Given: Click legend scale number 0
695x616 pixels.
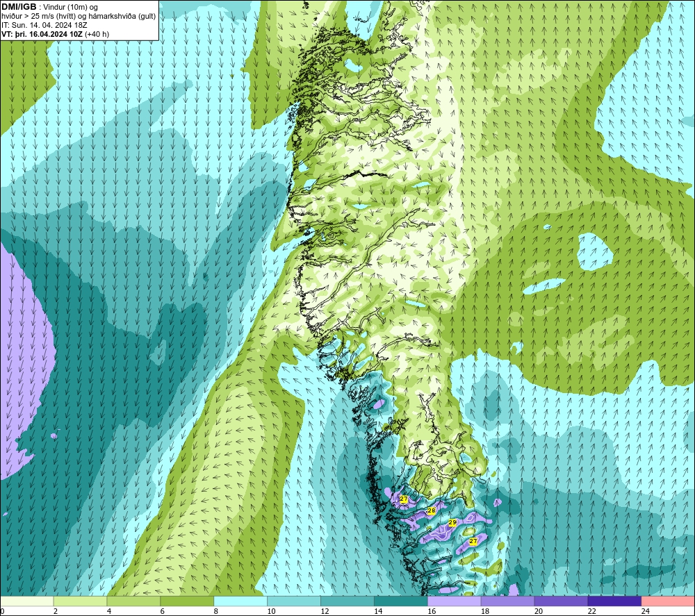Looking at the screenshot, I should [2, 611].
